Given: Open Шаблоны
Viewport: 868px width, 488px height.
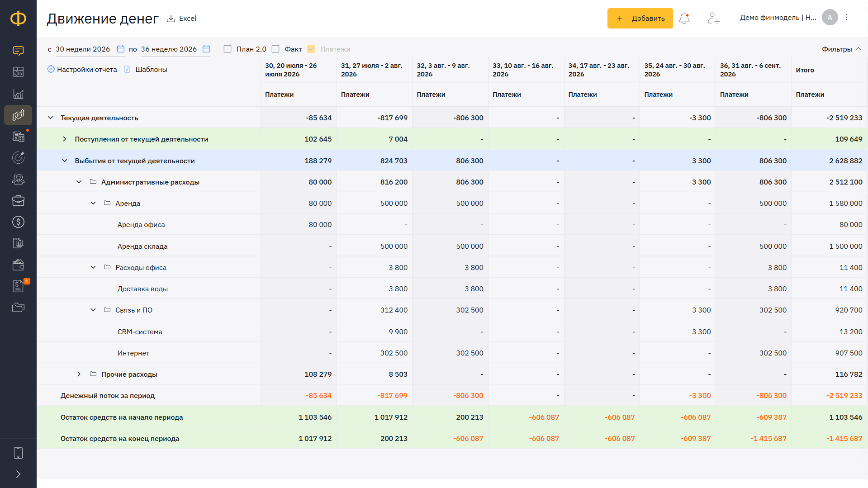Looking at the screenshot, I should pos(146,69).
